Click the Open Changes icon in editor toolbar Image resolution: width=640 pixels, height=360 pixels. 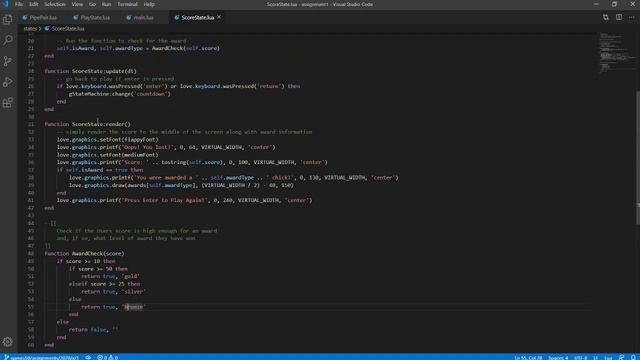coord(606,17)
